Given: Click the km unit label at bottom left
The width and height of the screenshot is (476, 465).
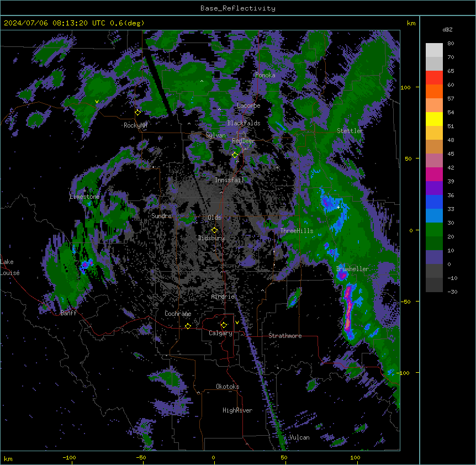Looking at the screenshot, I should point(8,458).
